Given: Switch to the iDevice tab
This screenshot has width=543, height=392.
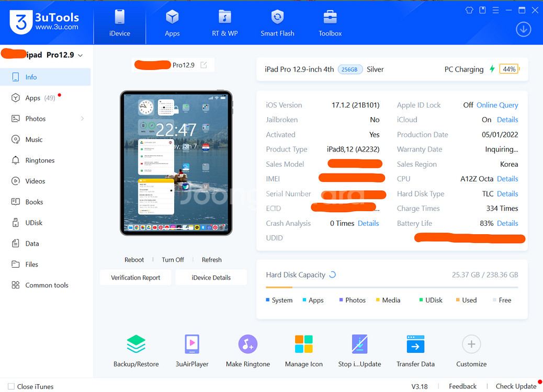Looking at the screenshot, I should 119,23.
